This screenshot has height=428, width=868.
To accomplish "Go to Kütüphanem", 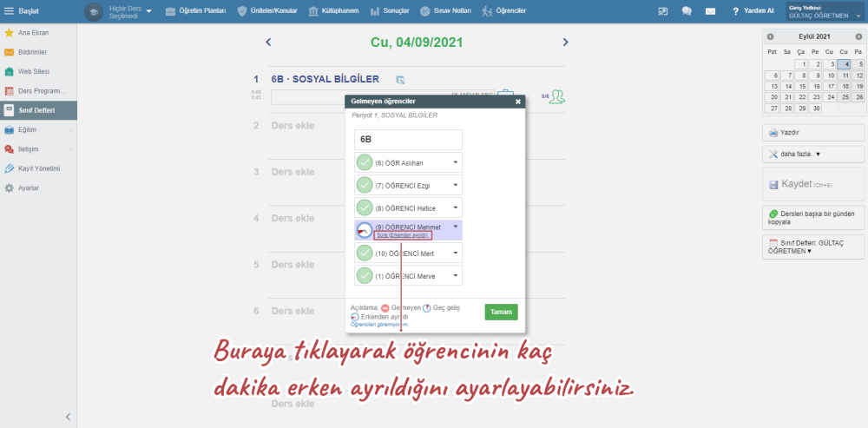I will (333, 11).
